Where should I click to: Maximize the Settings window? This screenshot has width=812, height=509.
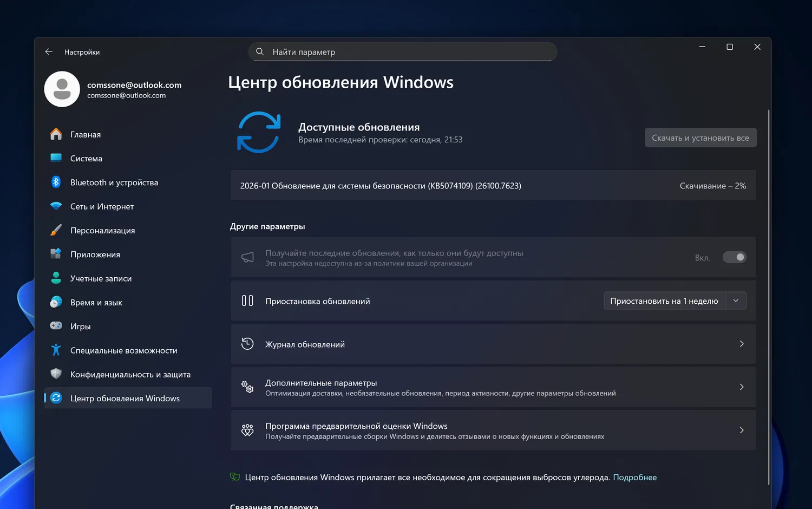pyautogui.click(x=730, y=47)
